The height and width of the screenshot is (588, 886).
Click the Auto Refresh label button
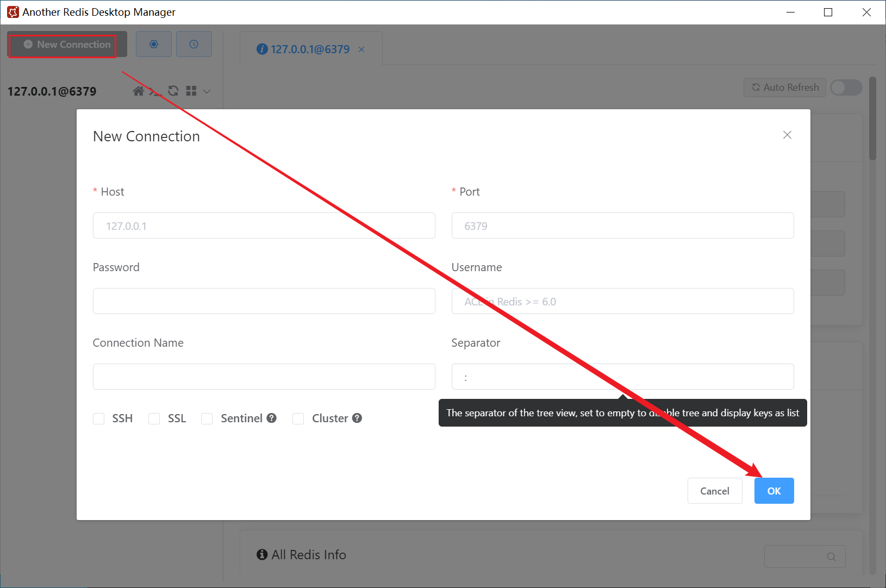pos(785,87)
